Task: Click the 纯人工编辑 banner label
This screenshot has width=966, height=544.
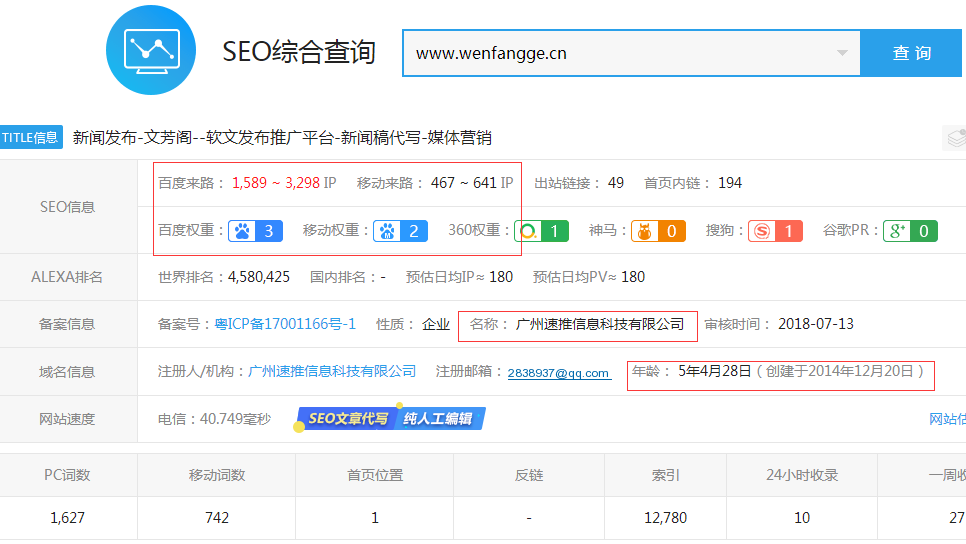Action: tap(438, 419)
